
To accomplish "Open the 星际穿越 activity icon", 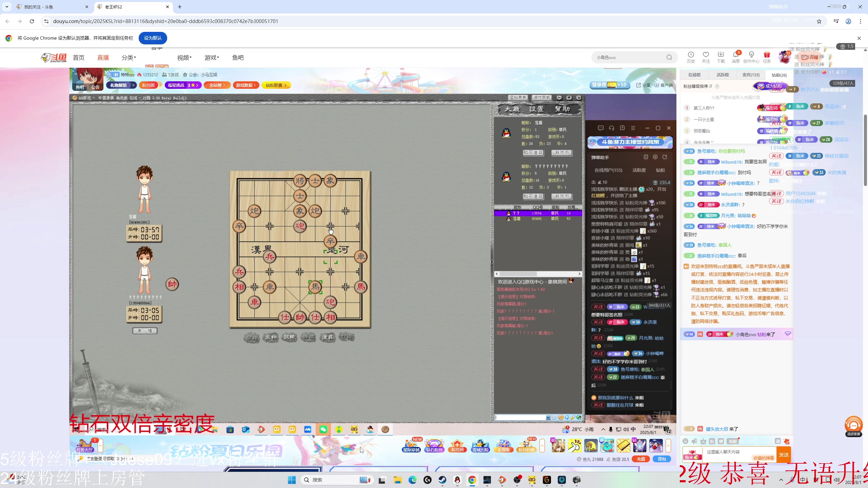I will (411, 445).
